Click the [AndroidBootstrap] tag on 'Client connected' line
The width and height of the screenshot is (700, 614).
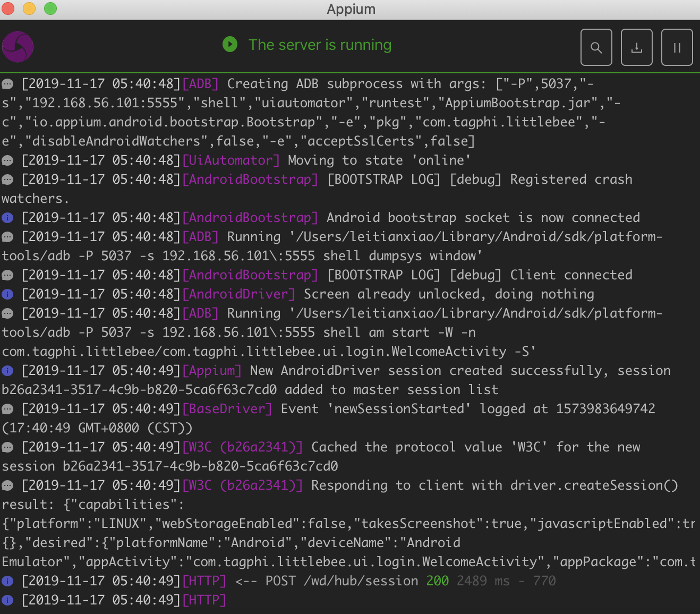pos(250,275)
